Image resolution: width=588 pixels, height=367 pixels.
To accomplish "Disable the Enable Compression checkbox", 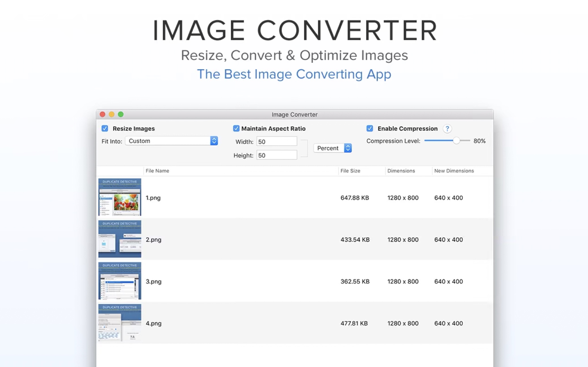I will coord(369,128).
